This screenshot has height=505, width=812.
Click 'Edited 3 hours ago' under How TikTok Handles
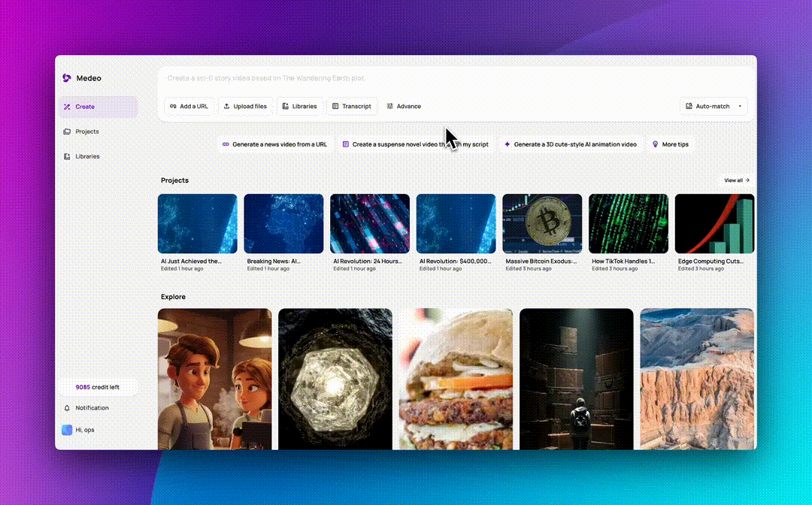pos(615,269)
